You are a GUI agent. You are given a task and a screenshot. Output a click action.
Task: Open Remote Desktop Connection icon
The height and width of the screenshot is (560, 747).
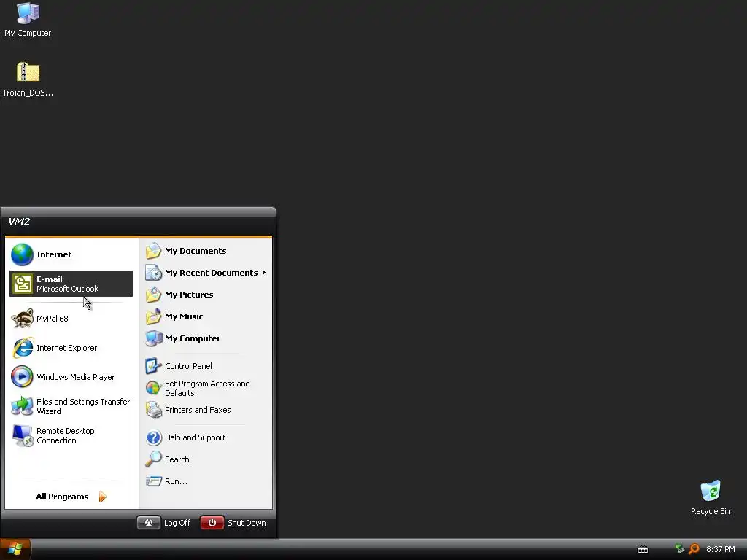(22, 435)
